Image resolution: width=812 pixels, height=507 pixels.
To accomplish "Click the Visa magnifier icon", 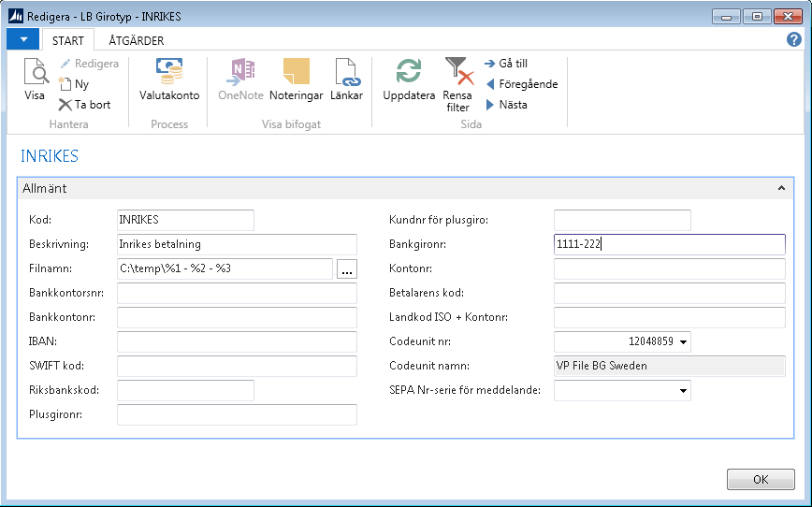I will (36, 71).
